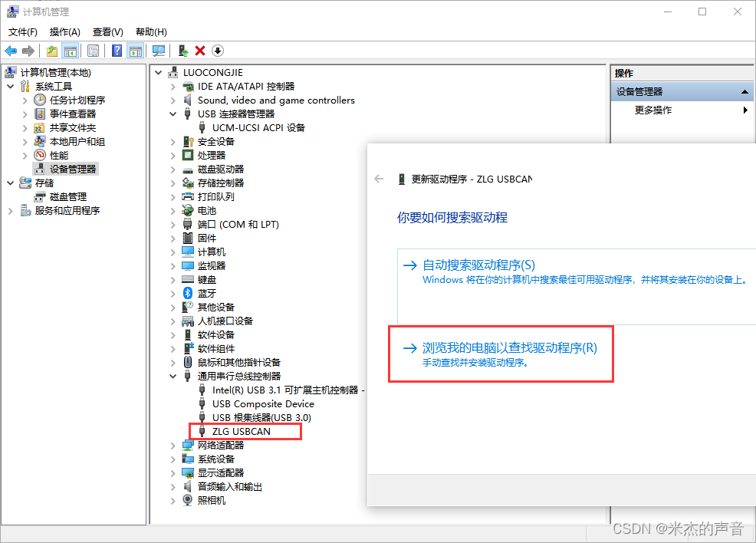Viewport: 756px width, 543px height.
Task: Open the 查看(V) menu
Action: pos(108,31)
